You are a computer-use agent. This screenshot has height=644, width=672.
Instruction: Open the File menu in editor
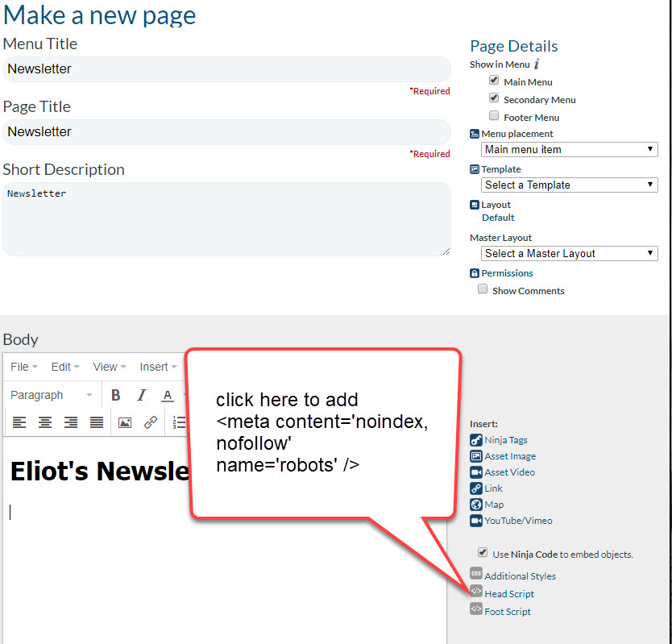(24, 367)
